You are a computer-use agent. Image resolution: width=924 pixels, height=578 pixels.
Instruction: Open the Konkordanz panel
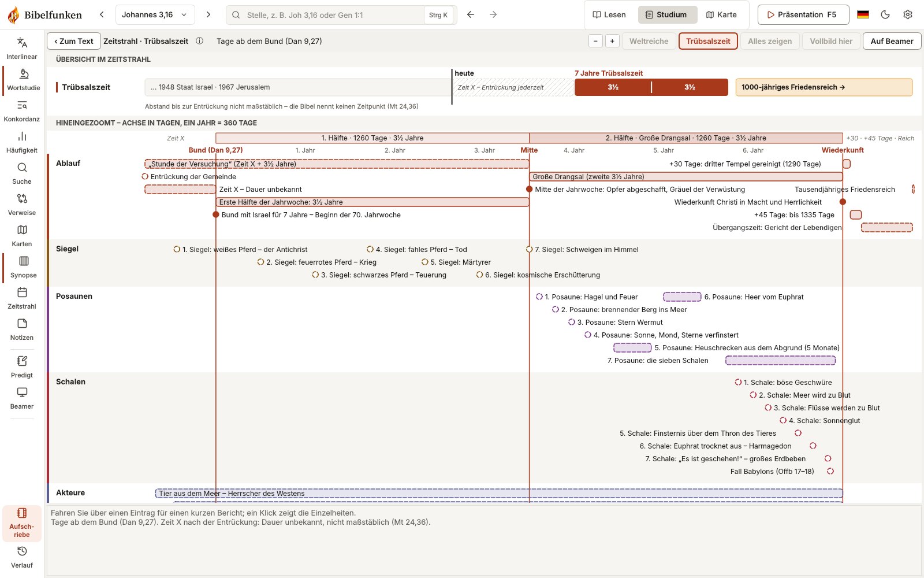(x=22, y=111)
